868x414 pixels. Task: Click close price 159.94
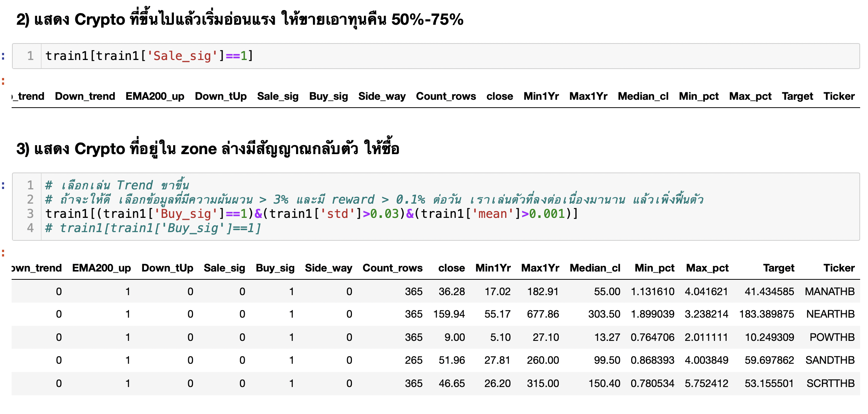click(449, 314)
